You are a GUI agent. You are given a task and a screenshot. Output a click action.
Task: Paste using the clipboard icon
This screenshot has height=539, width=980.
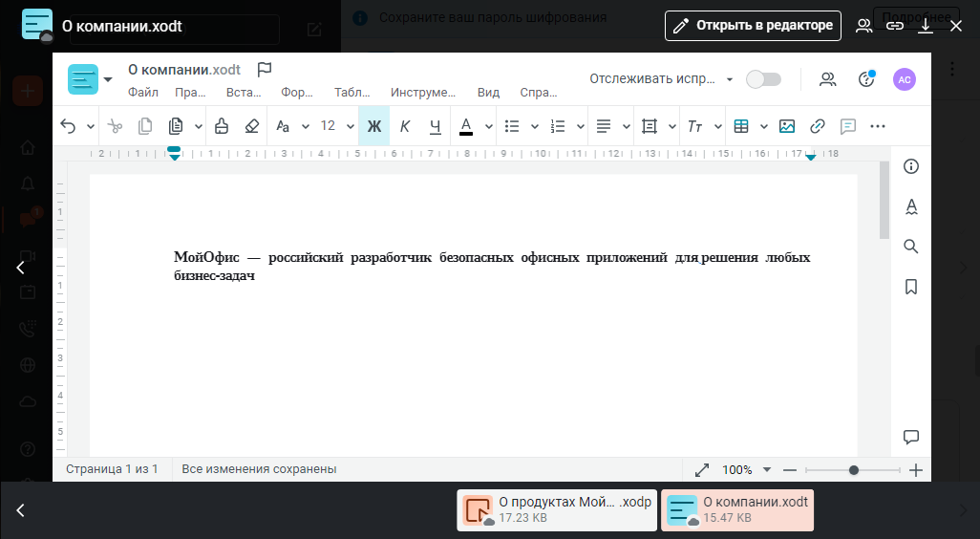pyautogui.click(x=176, y=126)
